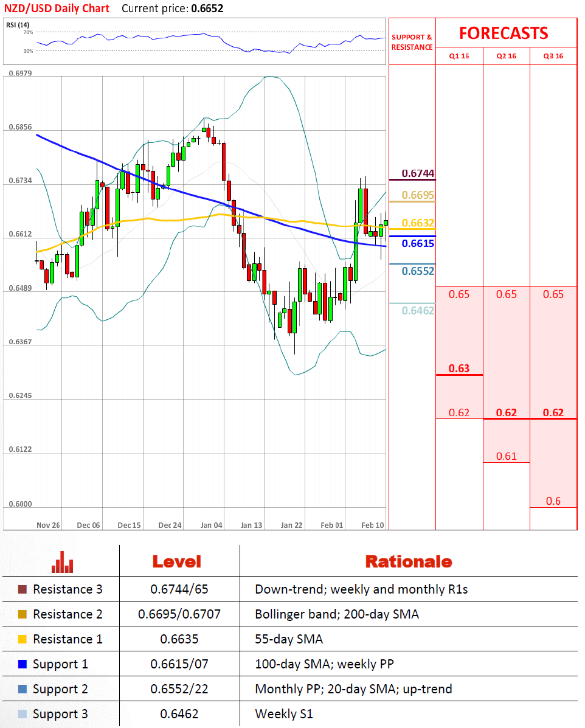Click the 30% RSI level label

click(28, 51)
